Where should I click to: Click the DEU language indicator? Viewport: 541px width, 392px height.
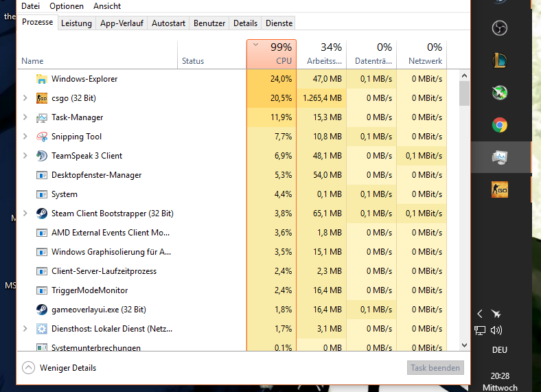pyautogui.click(x=500, y=350)
